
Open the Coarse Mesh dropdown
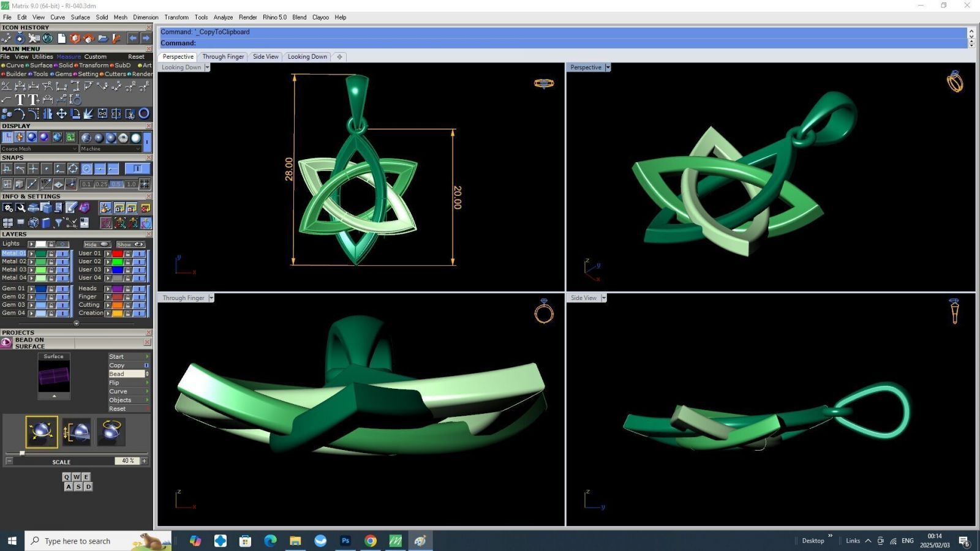(x=40, y=149)
